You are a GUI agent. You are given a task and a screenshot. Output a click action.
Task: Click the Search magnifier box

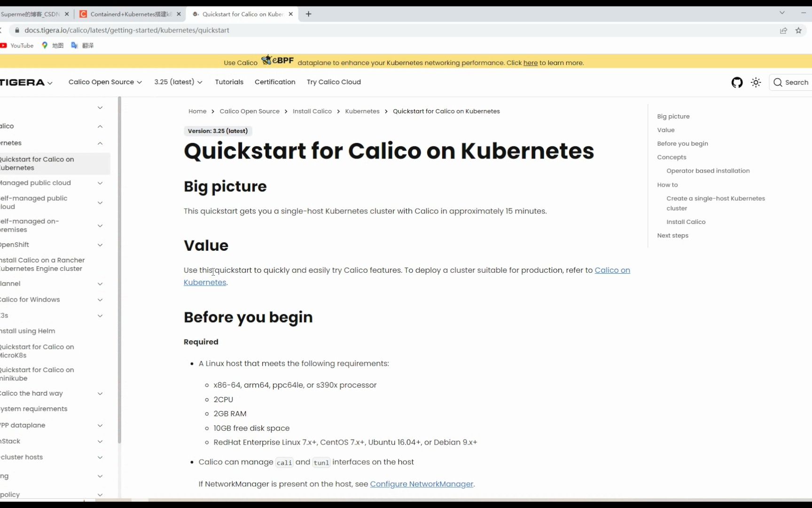coord(791,82)
